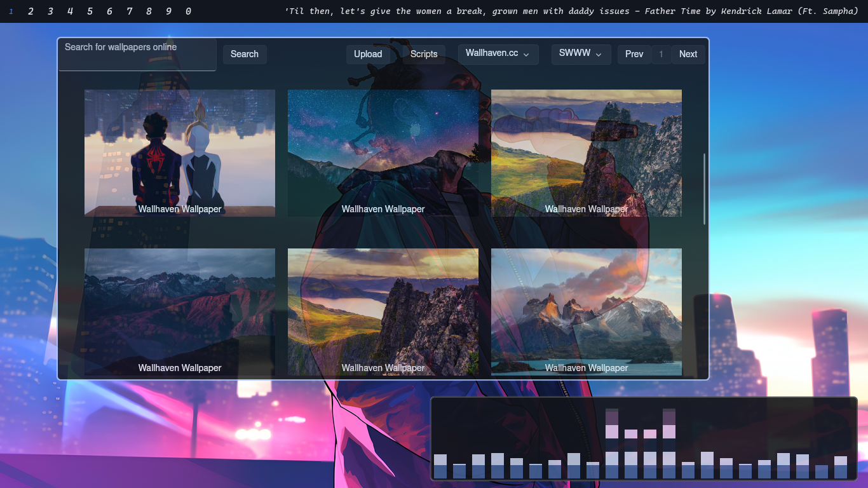
Task: Go to the Next page of wallpapers
Action: click(x=688, y=54)
